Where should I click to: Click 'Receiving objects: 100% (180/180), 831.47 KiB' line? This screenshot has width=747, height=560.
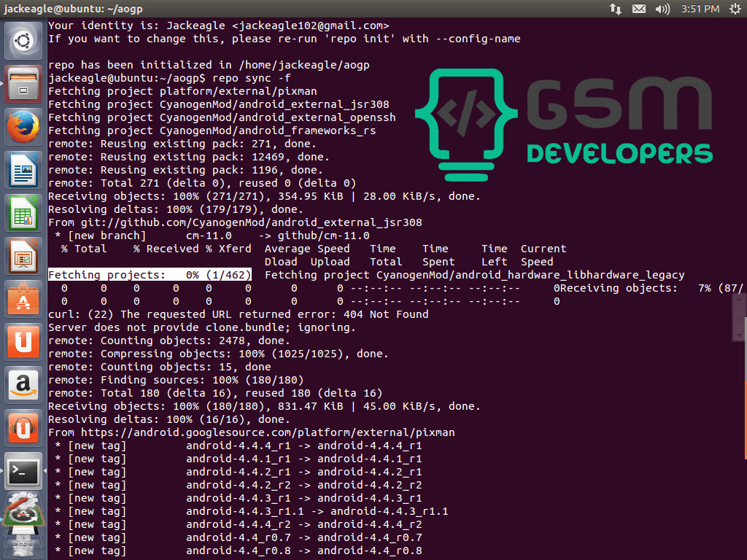[264, 406]
